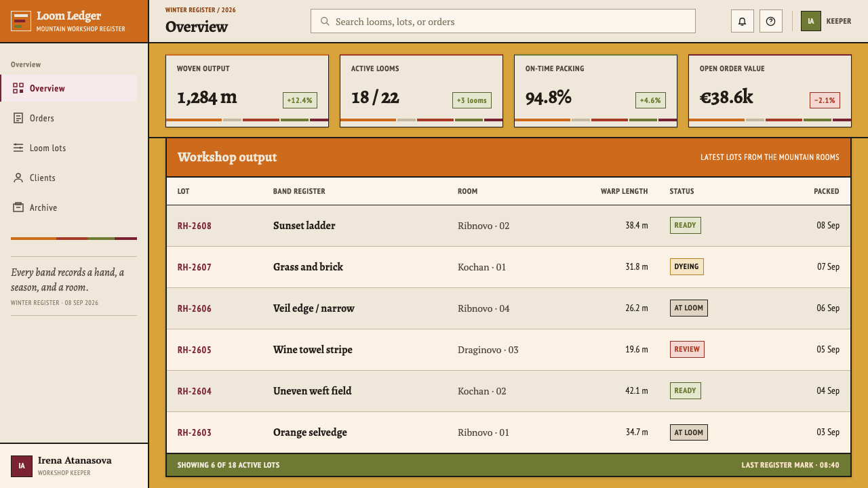This screenshot has width=868, height=488.
Task: Click the Draginovo · 03 room cell
Action: [488, 350]
